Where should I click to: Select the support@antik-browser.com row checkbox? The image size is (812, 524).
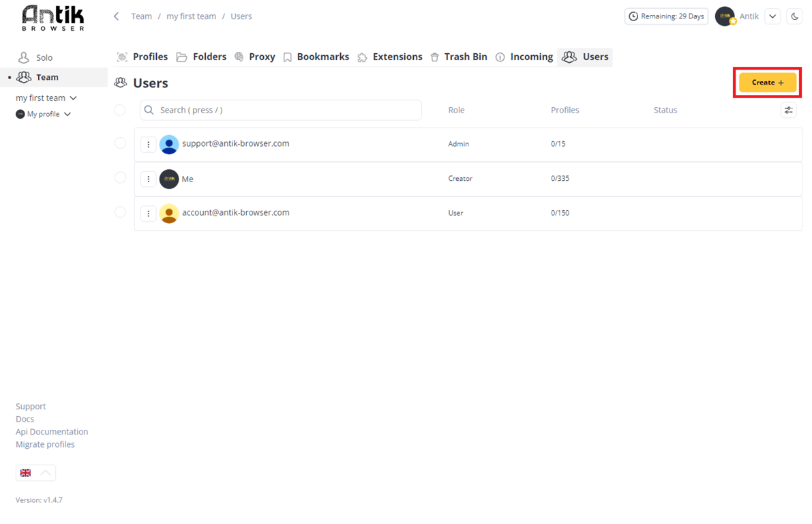click(x=120, y=143)
